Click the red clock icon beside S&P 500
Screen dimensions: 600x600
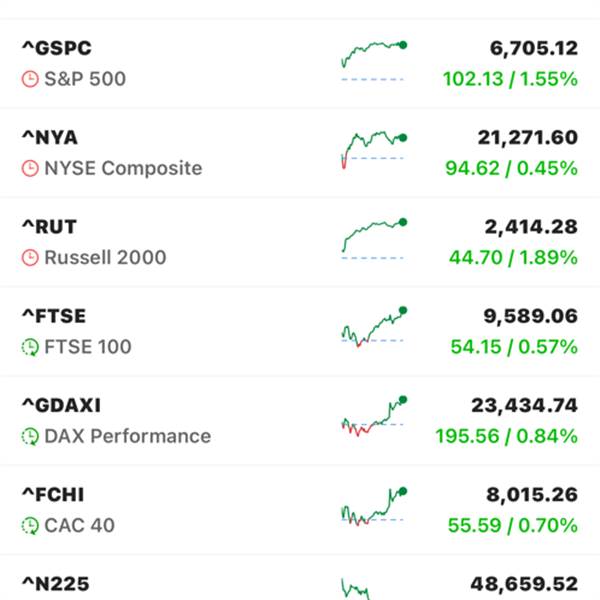[31, 78]
